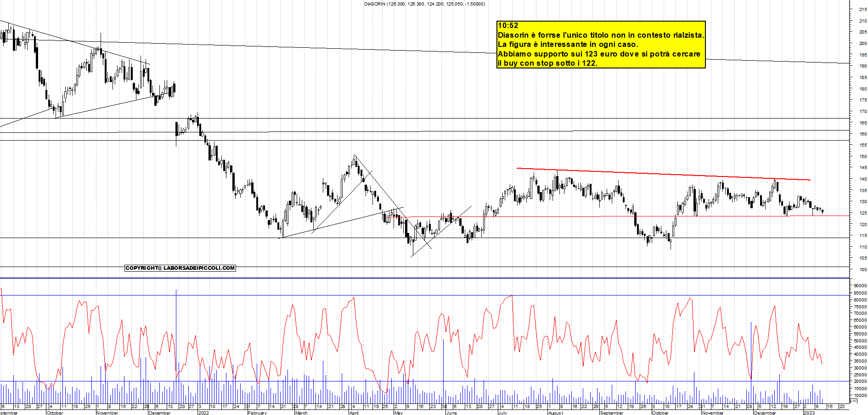Select the '10:52' timestamp in the yellow note
The width and height of the screenshot is (868, 415).
click(x=508, y=26)
